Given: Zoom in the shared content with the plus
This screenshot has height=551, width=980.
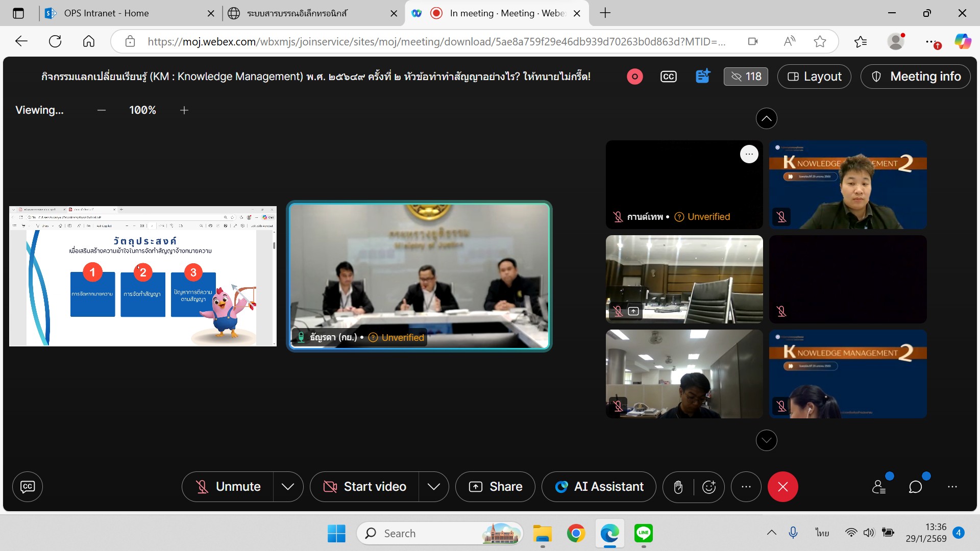Looking at the screenshot, I should pyautogui.click(x=184, y=110).
